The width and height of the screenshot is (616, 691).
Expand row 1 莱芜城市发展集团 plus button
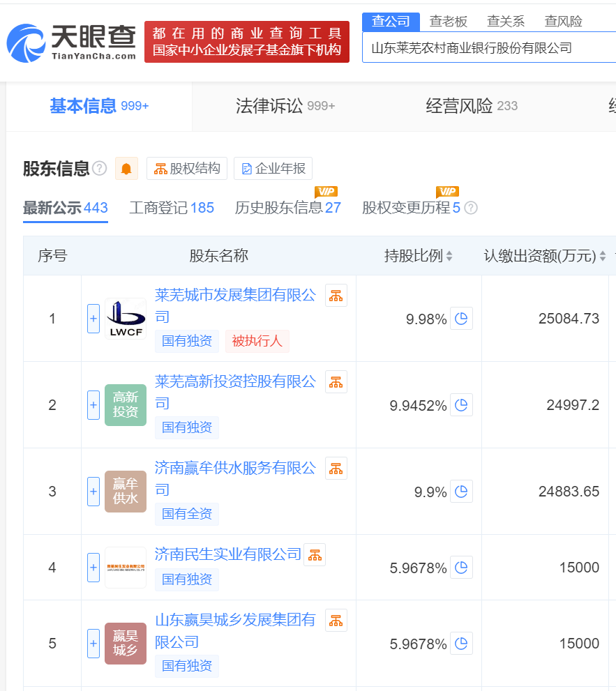pos(93,319)
